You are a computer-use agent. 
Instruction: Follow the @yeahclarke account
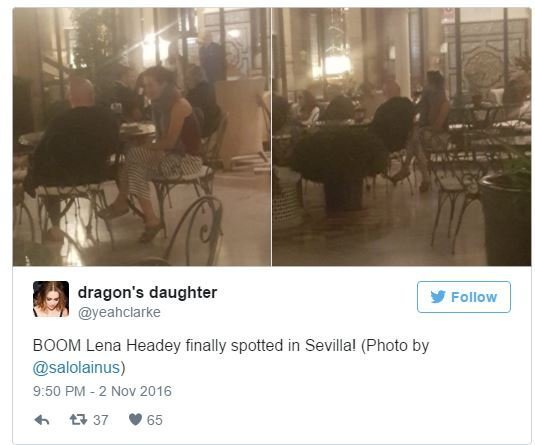coord(464,297)
